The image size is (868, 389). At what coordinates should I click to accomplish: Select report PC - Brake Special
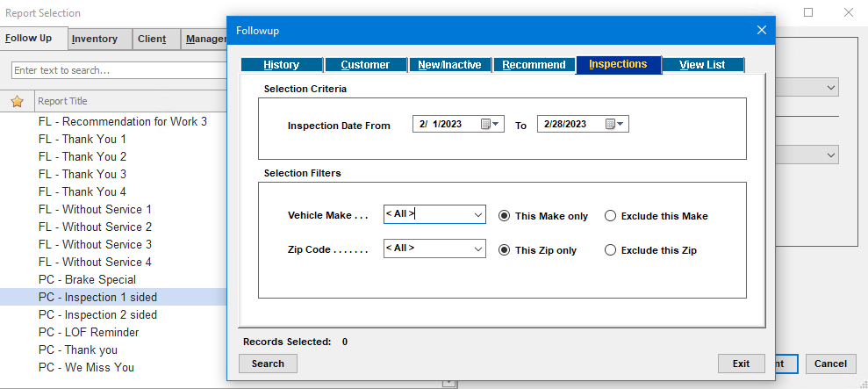coord(88,279)
